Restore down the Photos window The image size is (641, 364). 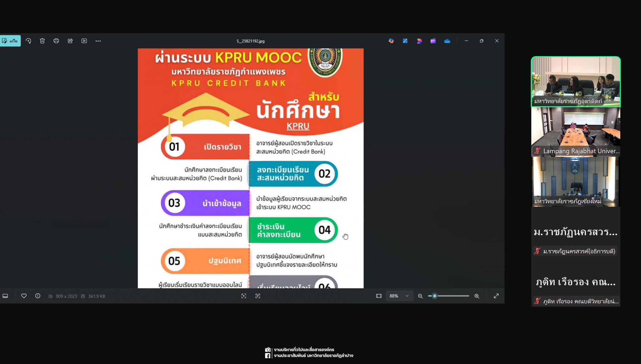[x=481, y=41]
